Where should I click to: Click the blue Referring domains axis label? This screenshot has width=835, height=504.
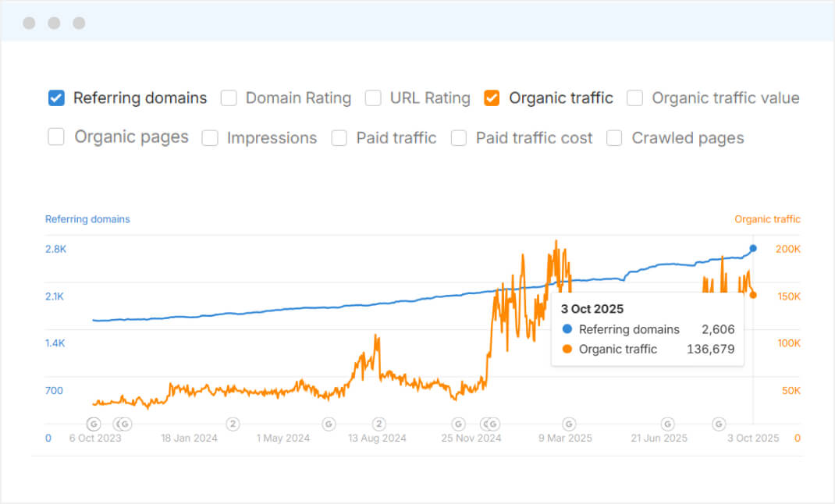tap(87, 219)
